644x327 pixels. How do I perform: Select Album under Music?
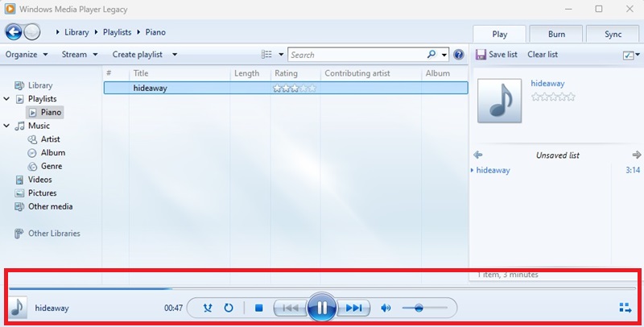point(52,152)
